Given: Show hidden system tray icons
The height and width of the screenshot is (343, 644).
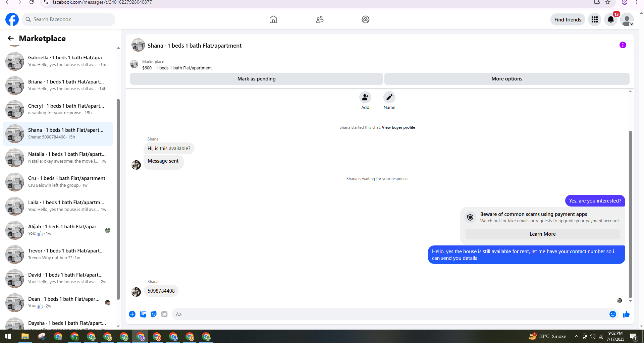Looking at the screenshot, I should (x=576, y=336).
